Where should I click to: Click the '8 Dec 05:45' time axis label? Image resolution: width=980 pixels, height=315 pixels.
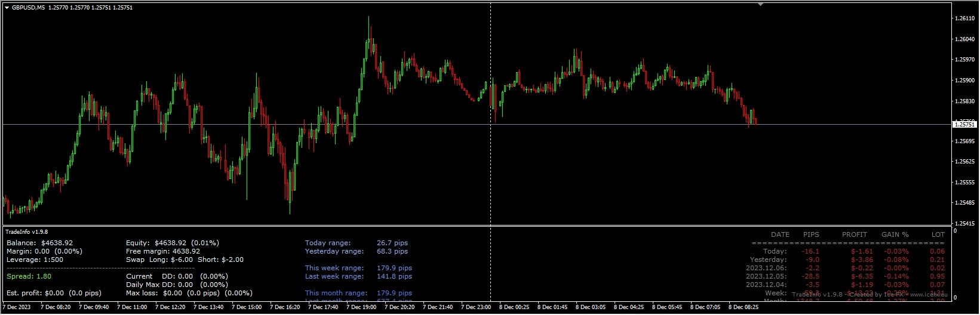click(668, 308)
